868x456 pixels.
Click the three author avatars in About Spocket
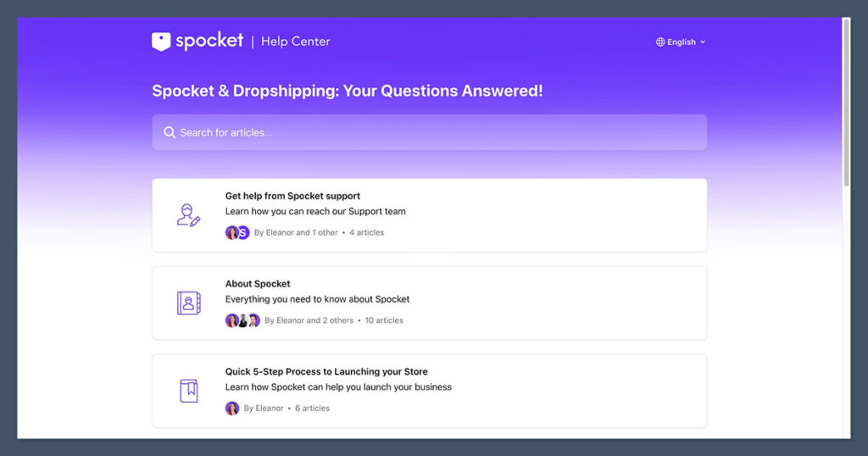pyautogui.click(x=242, y=320)
